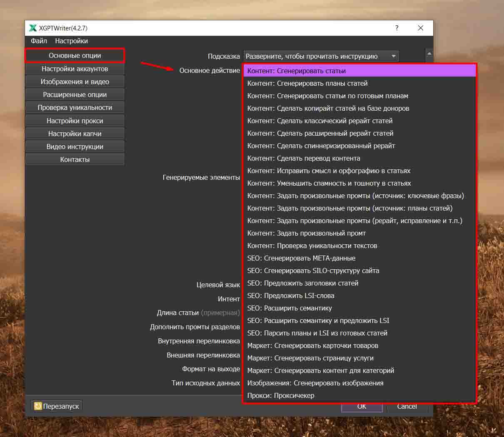Click the help question mark button

[397, 28]
